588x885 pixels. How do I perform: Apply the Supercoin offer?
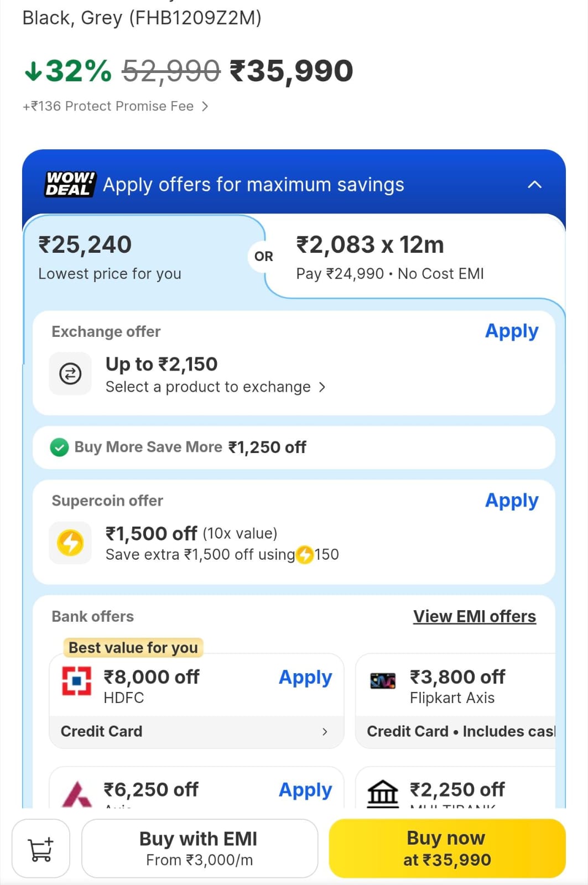pyautogui.click(x=511, y=500)
